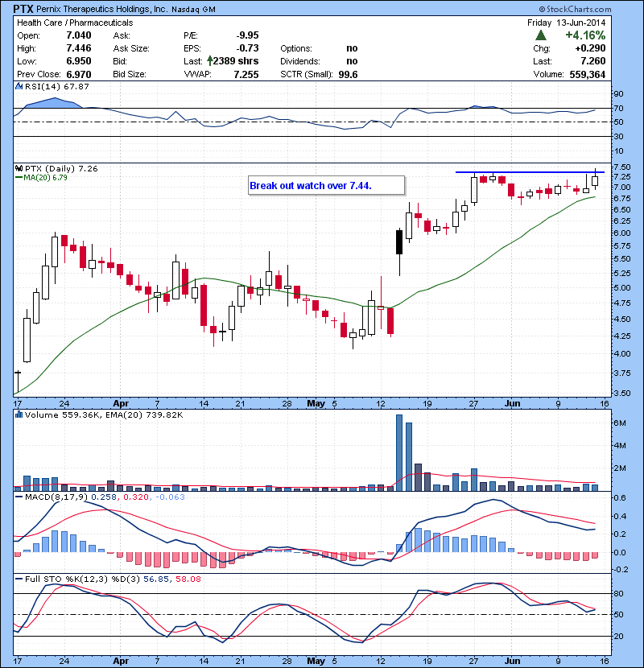Click the Health Care / Pharmaceuticals sector label

pyautogui.click(x=75, y=23)
